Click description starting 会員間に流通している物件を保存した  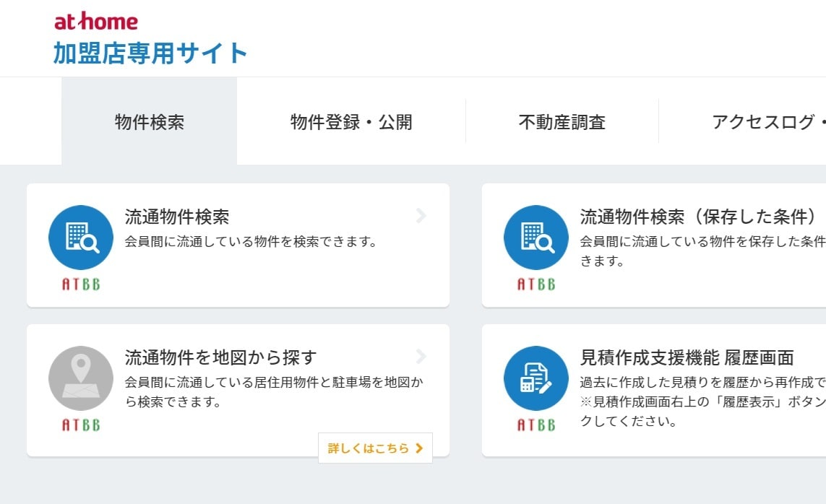tap(702, 251)
